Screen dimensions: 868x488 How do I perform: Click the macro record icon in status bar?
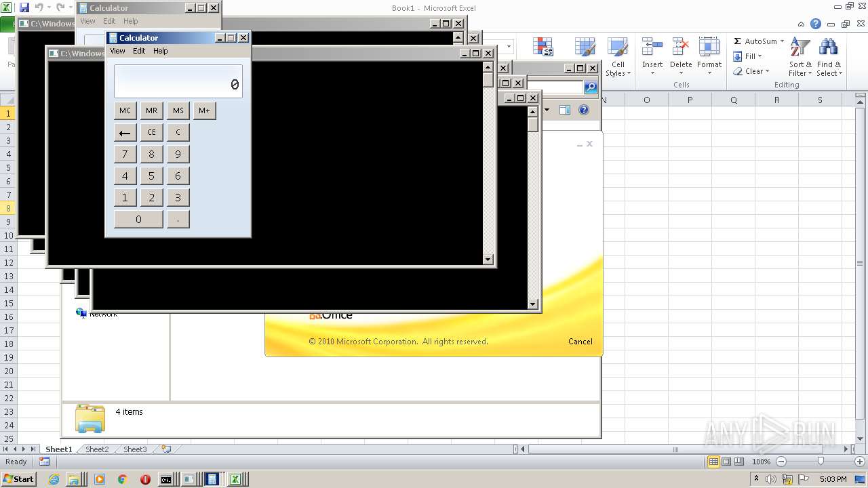coord(44,462)
